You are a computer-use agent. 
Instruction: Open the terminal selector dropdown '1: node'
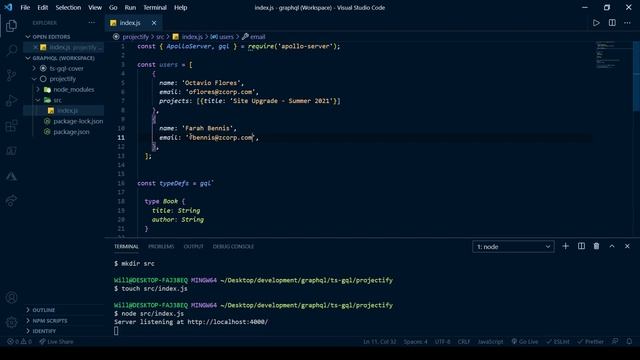(513, 247)
